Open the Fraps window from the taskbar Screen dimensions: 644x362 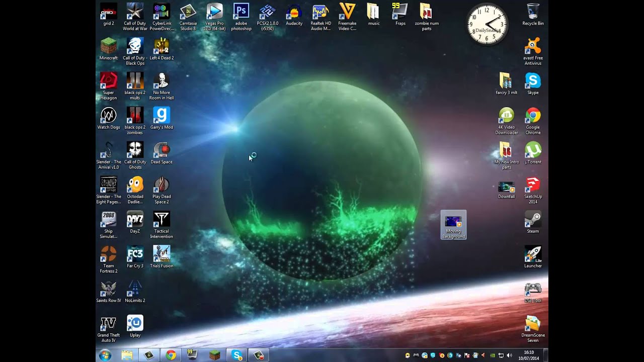(x=193, y=355)
